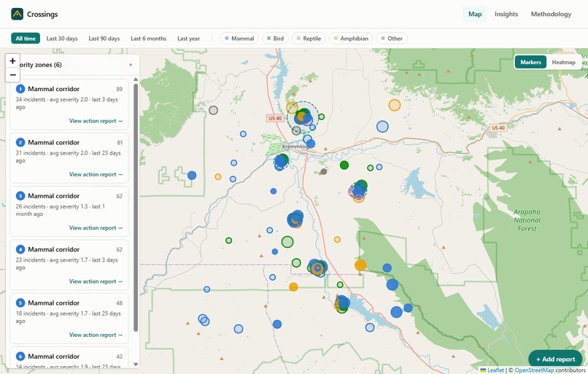
Task: Select the All time filter
Action: (26, 38)
